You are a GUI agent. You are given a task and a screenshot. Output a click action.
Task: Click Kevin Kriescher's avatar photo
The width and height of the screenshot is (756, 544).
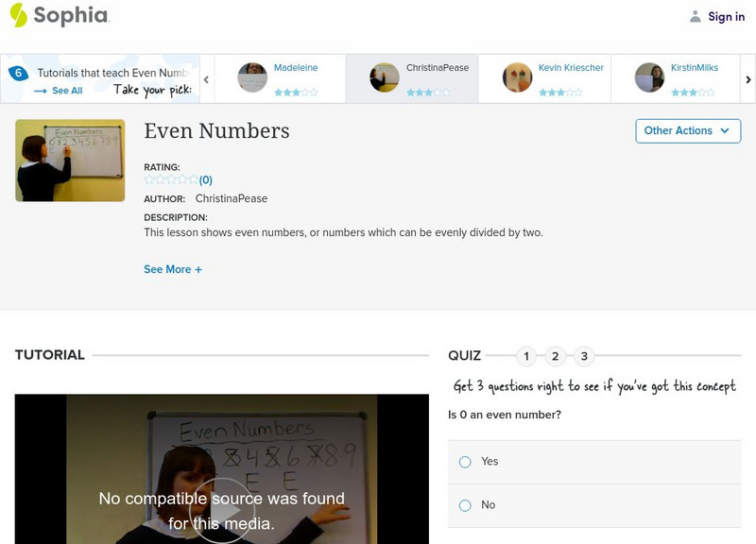pos(518,76)
